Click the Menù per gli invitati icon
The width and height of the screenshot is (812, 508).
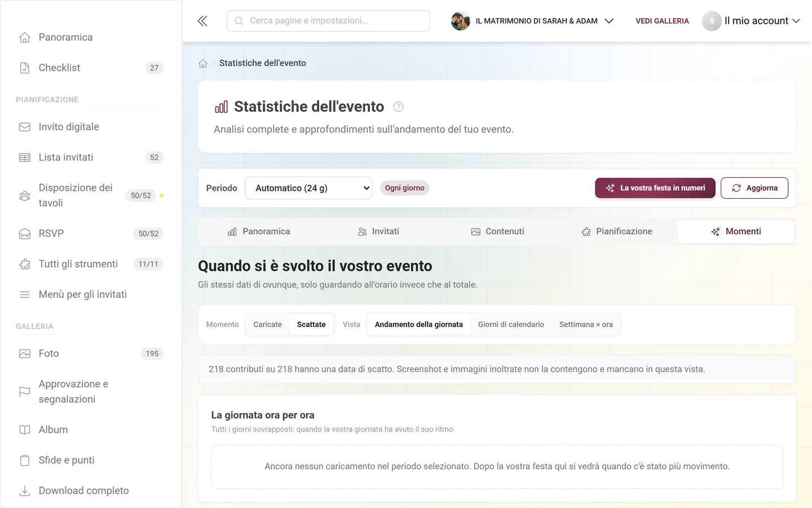[25, 295]
